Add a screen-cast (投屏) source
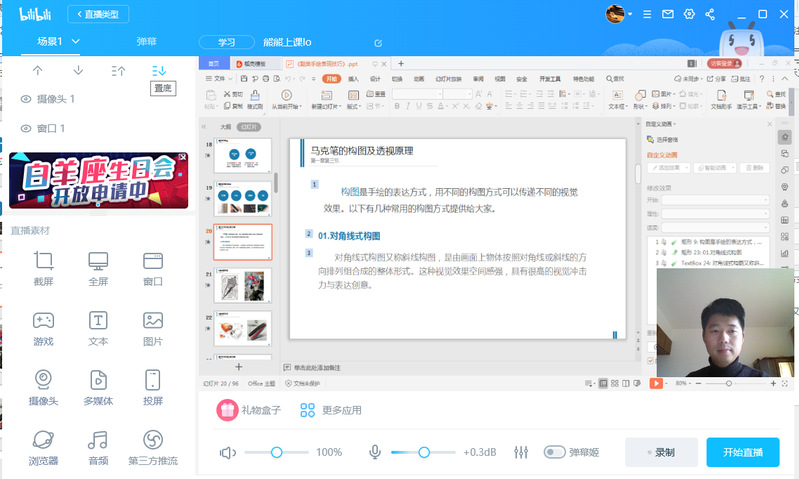The image size is (799, 479). click(153, 387)
